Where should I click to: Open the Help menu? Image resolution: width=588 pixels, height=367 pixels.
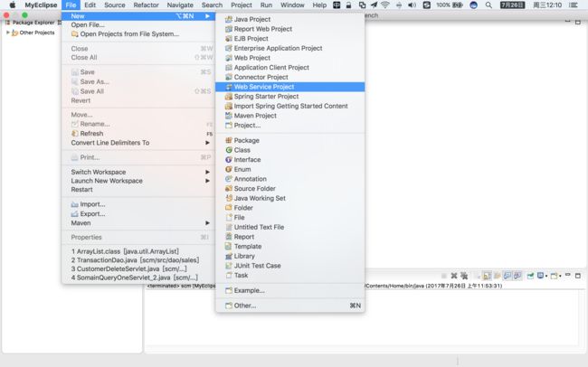[319, 5]
